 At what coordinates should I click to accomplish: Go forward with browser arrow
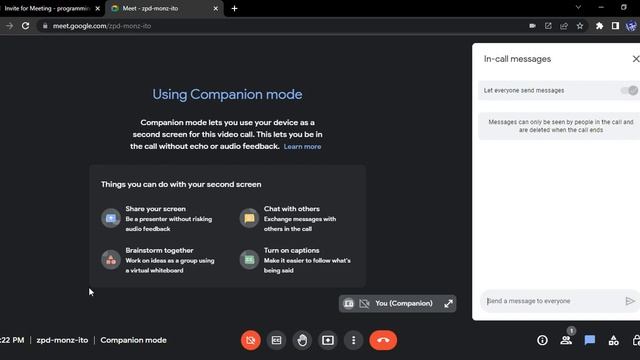click(x=9, y=26)
